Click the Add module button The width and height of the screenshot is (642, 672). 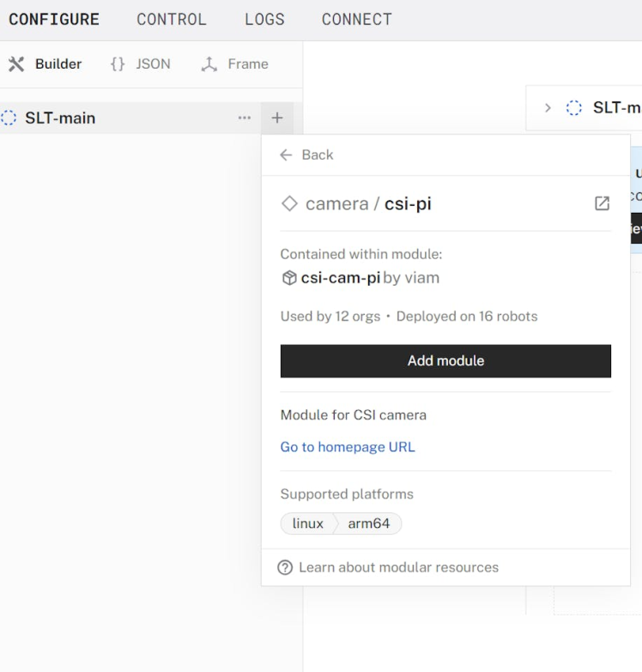pos(445,361)
